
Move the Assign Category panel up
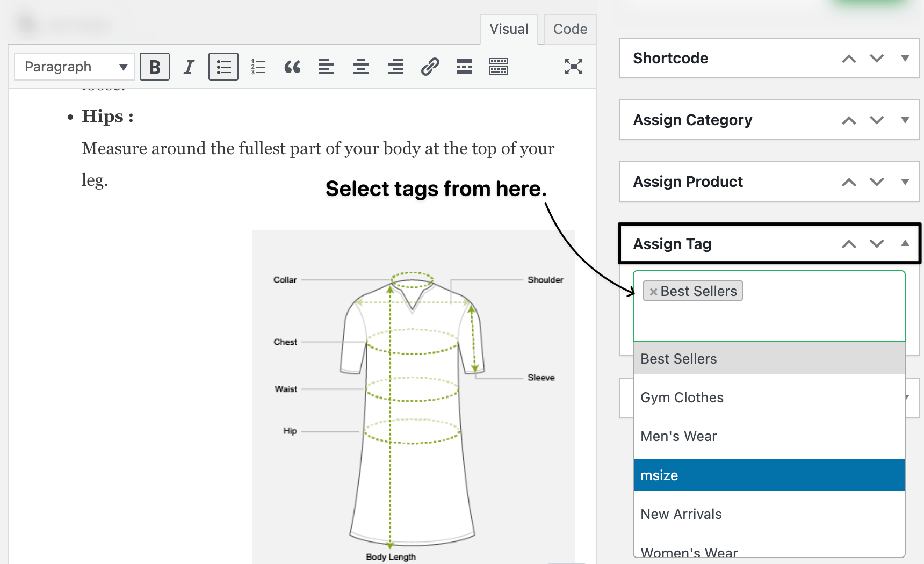tap(849, 120)
